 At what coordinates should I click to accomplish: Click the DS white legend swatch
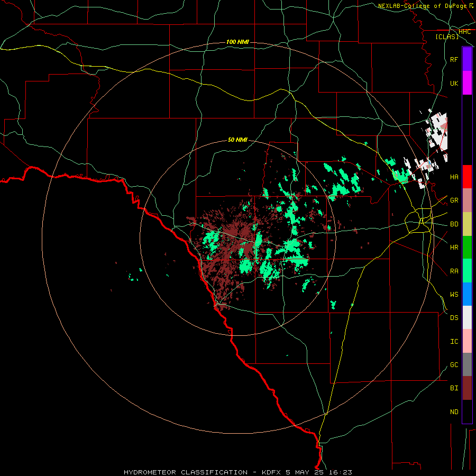tap(467, 317)
